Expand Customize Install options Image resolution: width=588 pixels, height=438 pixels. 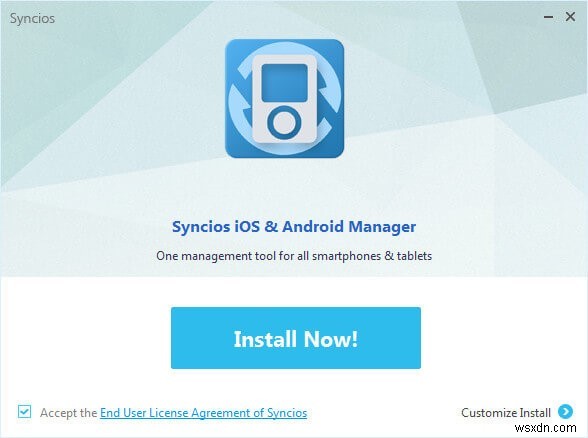[x=517, y=412]
